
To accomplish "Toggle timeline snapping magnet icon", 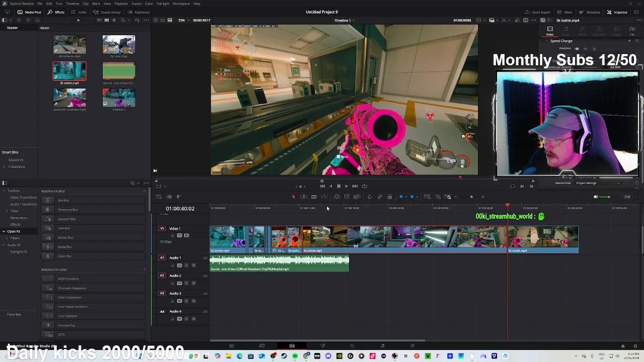I will pyautogui.click(x=370, y=197).
